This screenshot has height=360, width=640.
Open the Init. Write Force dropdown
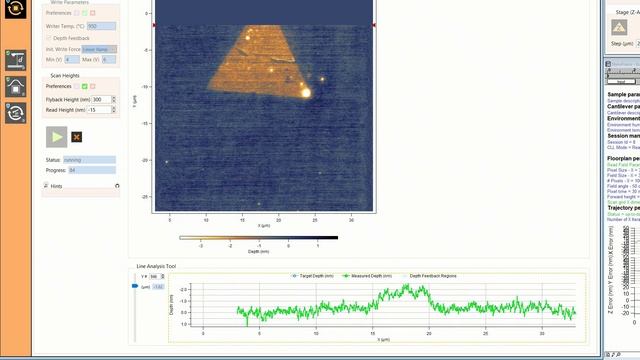pyautogui.click(x=99, y=49)
